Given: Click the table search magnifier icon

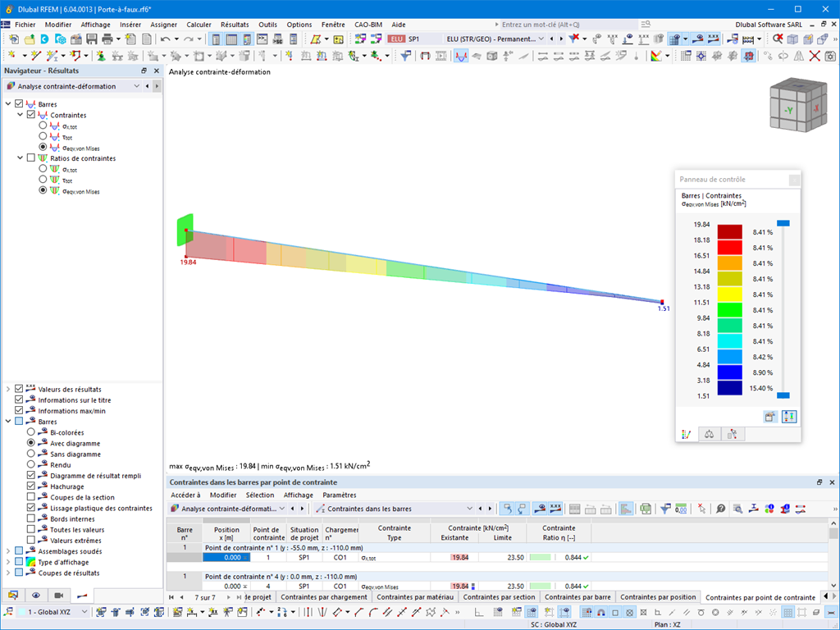Looking at the screenshot, I should pyautogui.click(x=737, y=509).
